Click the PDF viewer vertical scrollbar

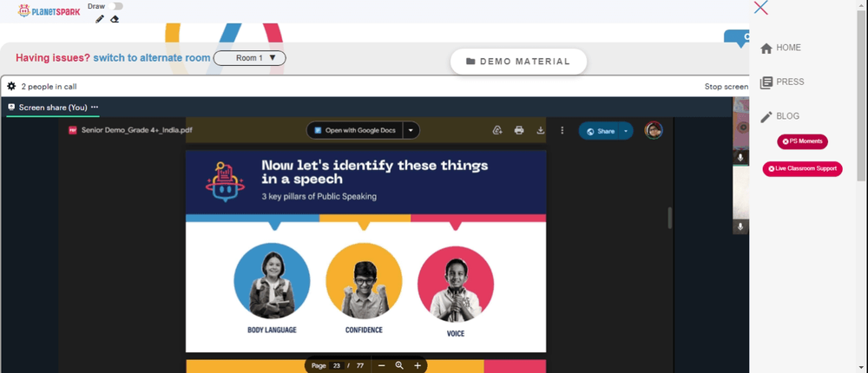[x=669, y=218]
